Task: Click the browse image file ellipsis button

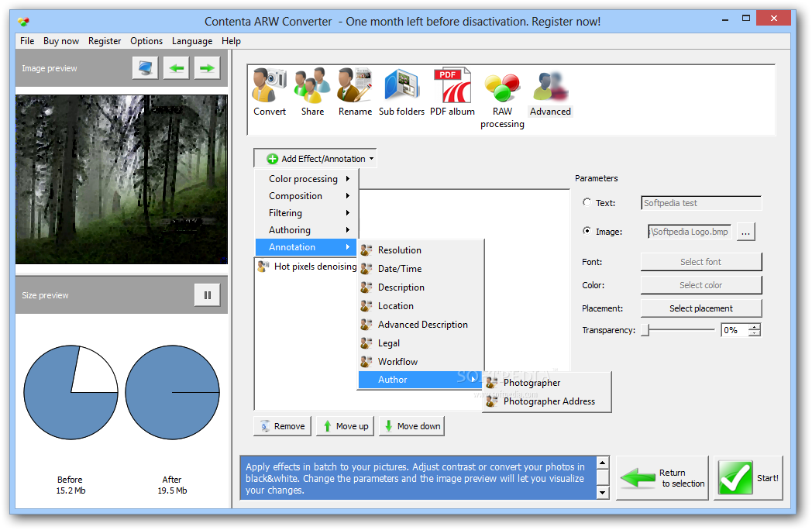Action: coord(745,232)
